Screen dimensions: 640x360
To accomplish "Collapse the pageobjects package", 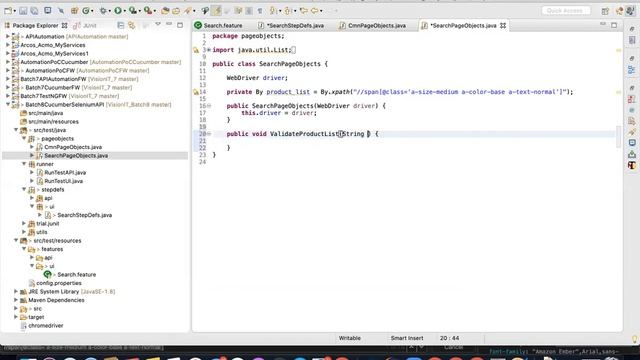I will 24,138.
